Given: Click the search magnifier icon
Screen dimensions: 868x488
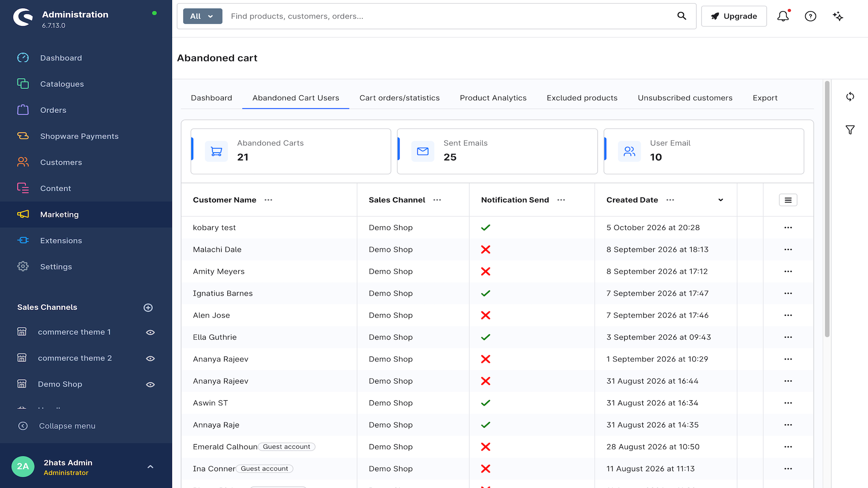Looking at the screenshot, I should pyautogui.click(x=682, y=16).
